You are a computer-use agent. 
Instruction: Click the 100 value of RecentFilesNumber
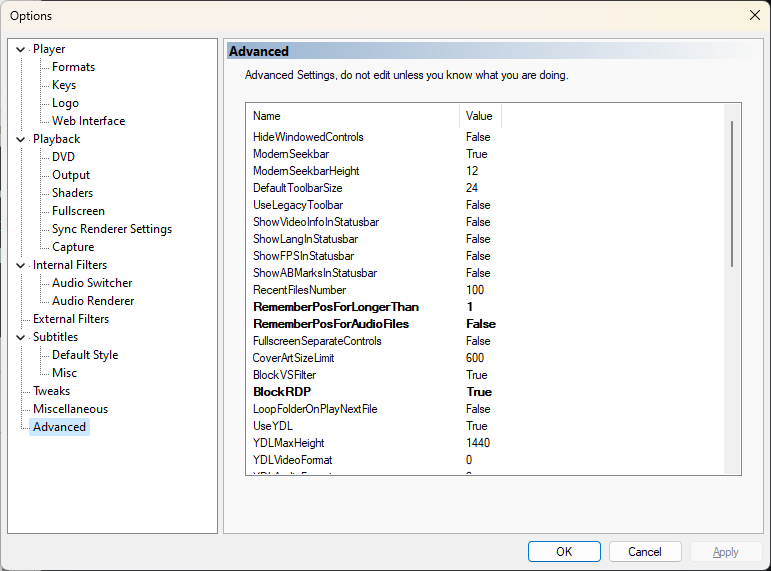point(475,290)
